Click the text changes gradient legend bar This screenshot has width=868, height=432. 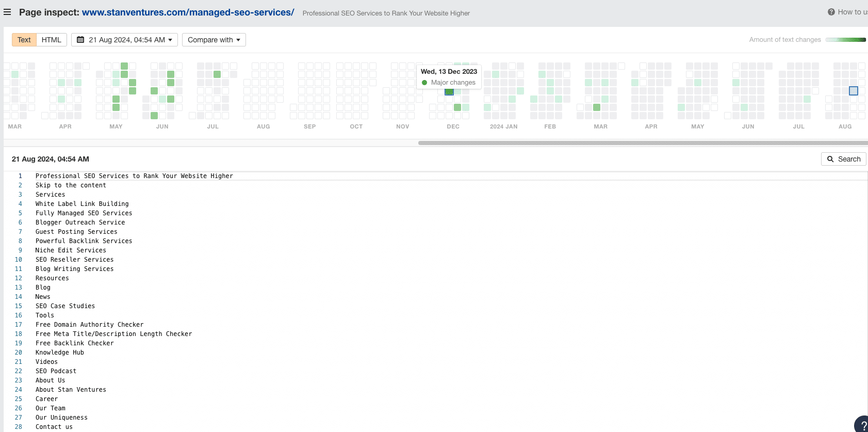pos(845,40)
